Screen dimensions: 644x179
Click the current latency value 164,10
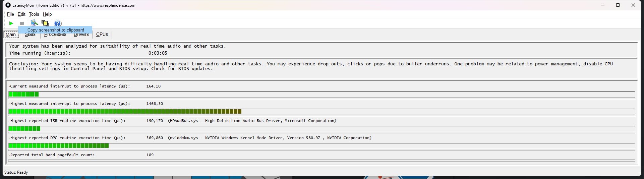154,86
